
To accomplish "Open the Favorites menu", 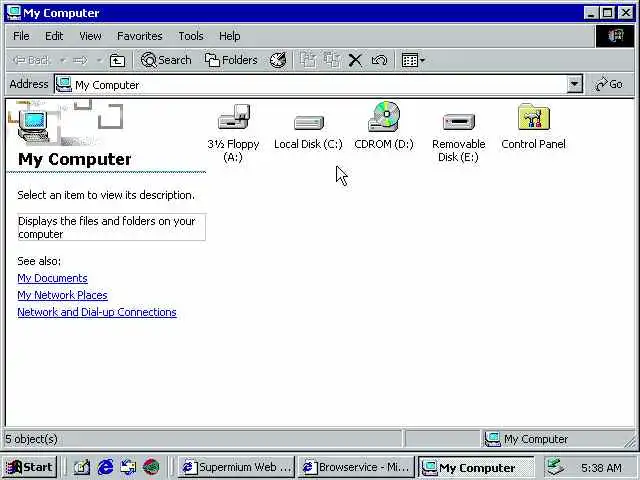I will (140, 36).
